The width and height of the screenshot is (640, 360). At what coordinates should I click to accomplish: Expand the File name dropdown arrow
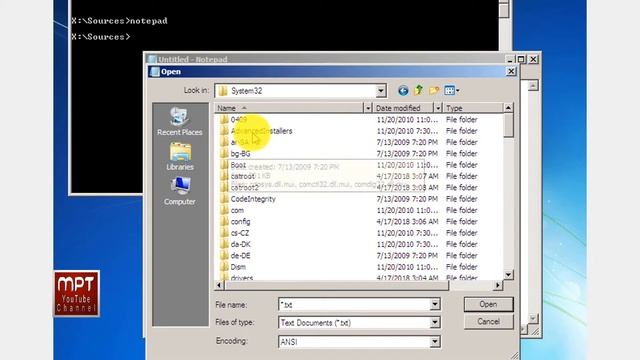point(435,304)
